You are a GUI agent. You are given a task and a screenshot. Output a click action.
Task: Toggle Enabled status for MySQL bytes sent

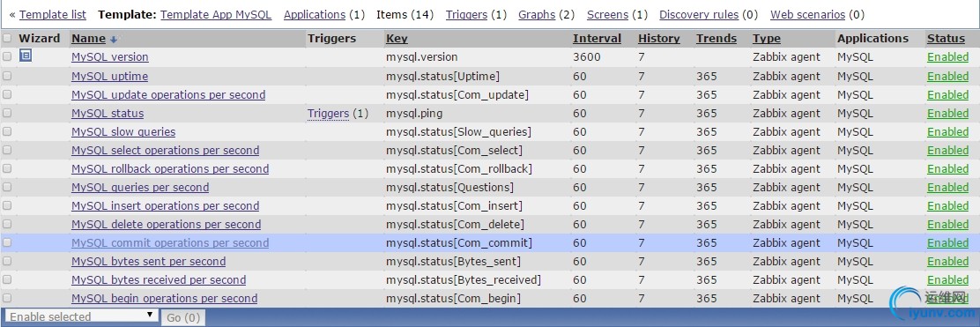click(x=947, y=262)
